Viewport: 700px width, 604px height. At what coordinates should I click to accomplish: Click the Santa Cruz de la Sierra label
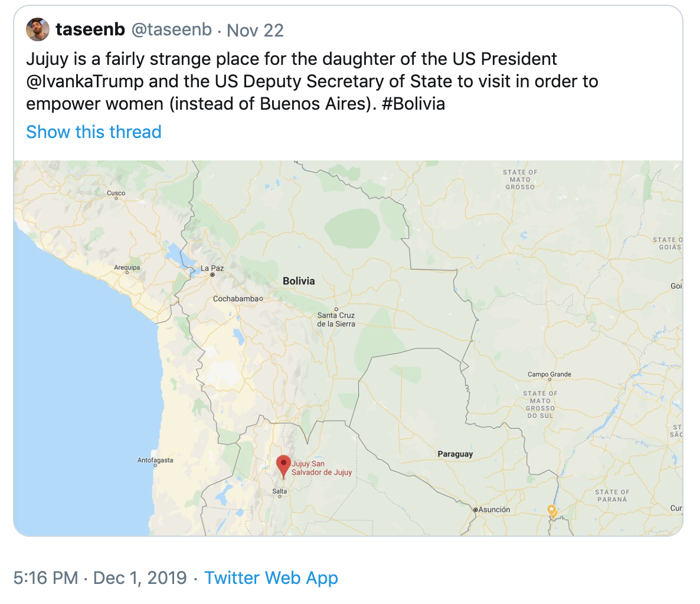pyautogui.click(x=336, y=320)
